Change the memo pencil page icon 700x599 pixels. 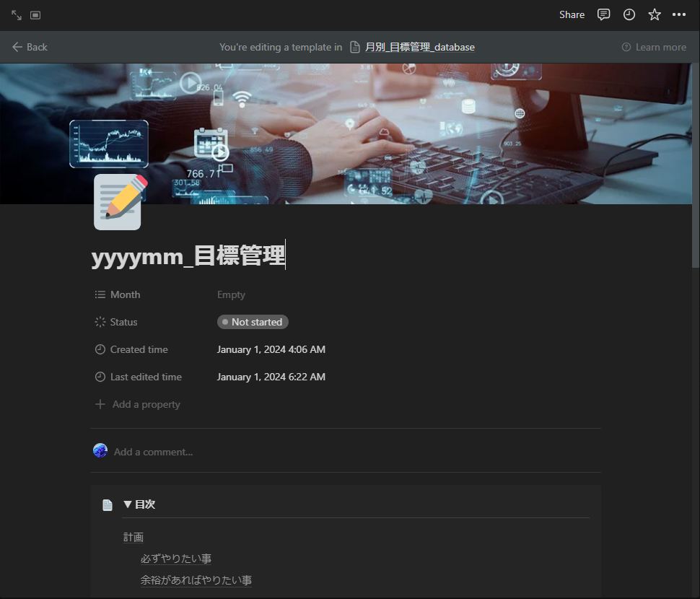coord(121,202)
